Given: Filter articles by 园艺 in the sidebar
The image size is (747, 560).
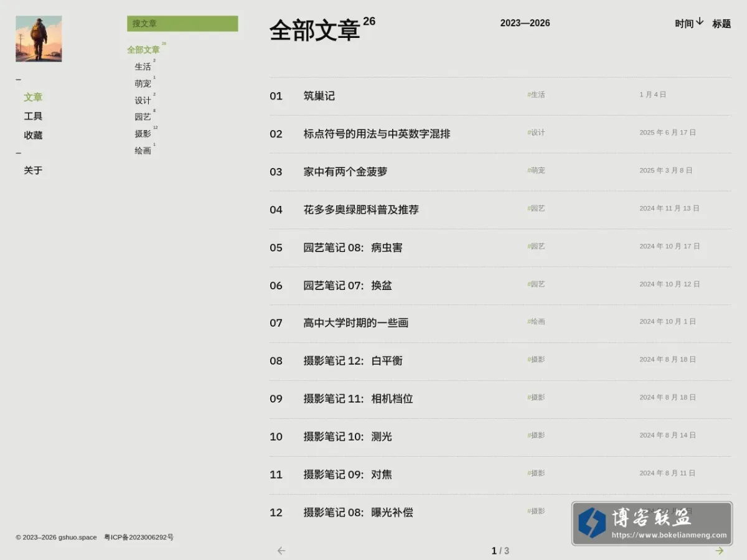Looking at the screenshot, I should (x=143, y=117).
